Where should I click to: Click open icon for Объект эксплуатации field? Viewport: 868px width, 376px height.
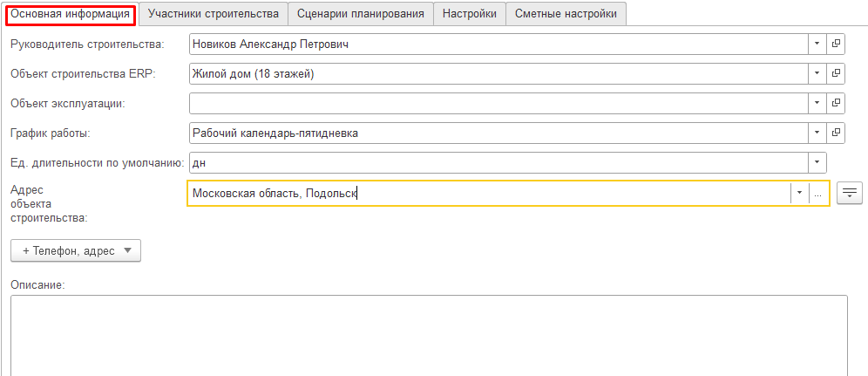coord(836,103)
